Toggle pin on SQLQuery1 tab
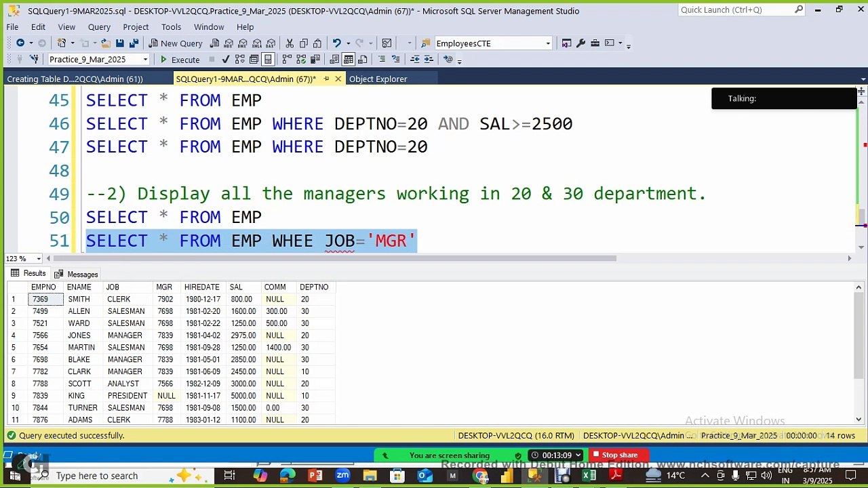 click(x=326, y=79)
